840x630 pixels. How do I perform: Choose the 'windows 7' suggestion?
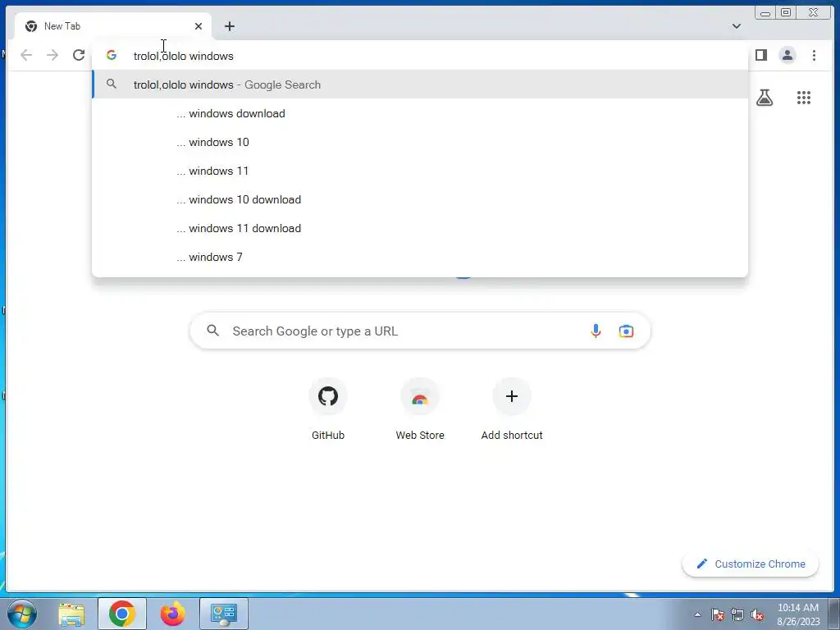(420, 257)
